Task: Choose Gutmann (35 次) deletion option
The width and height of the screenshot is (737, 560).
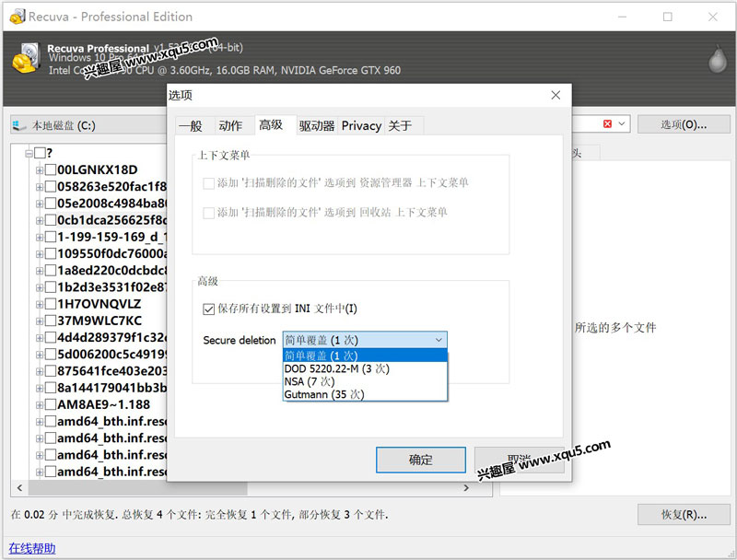Action: point(365,394)
